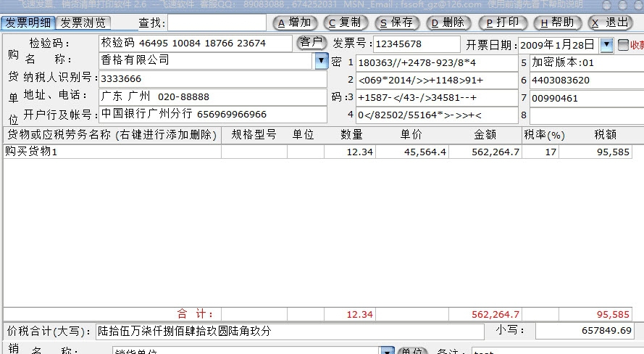Toggle the 收 checkbox next to the date
Screen dimensions: 644x354
[623, 44]
